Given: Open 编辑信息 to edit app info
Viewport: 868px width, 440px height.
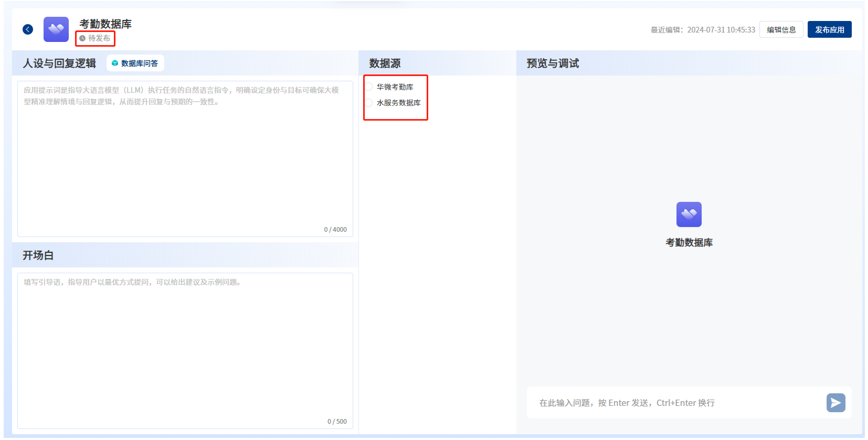Looking at the screenshot, I should tap(781, 30).
